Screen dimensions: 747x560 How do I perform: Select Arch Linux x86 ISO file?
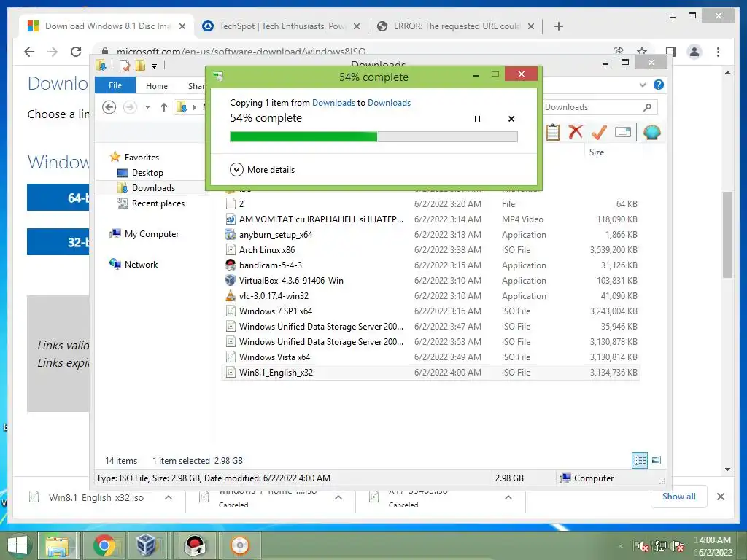point(430,249)
